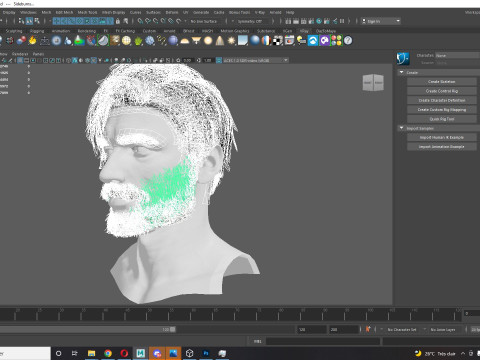
Task: Open the ACES view transform dropdown
Action: pyautogui.click(x=256, y=60)
